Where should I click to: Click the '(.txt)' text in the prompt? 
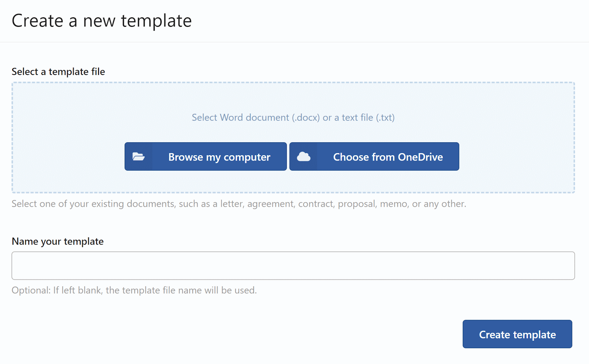point(385,118)
